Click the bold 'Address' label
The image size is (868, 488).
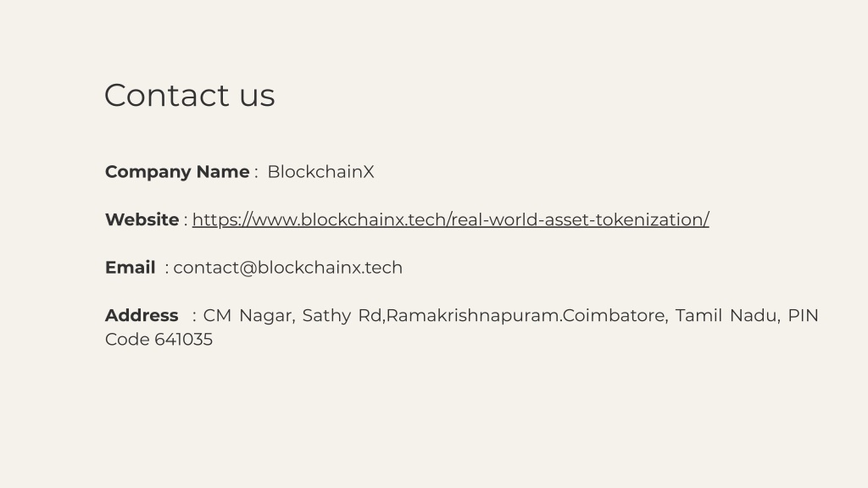[141, 315]
